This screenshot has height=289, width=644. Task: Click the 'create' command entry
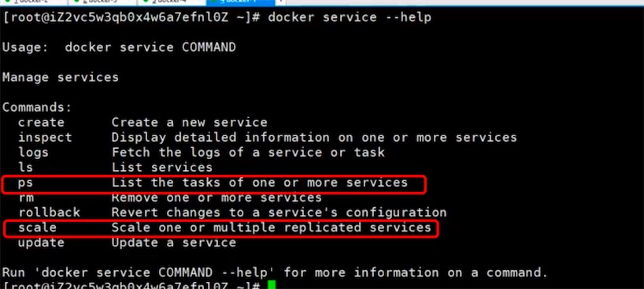point(41,123)
